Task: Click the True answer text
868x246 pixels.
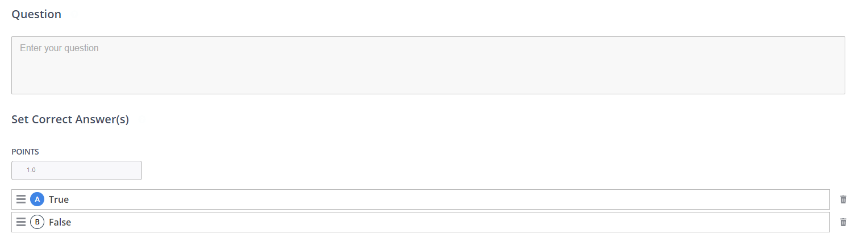Action: 59,199
